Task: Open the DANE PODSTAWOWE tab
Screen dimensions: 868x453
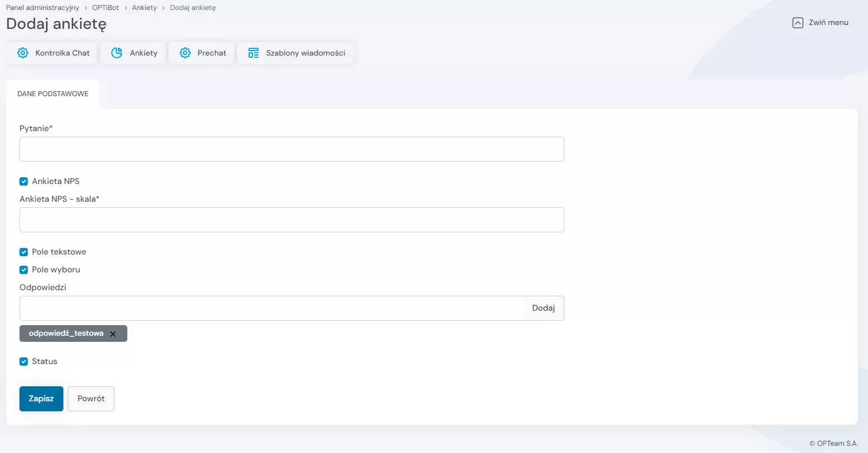Action: pos(53,94)
